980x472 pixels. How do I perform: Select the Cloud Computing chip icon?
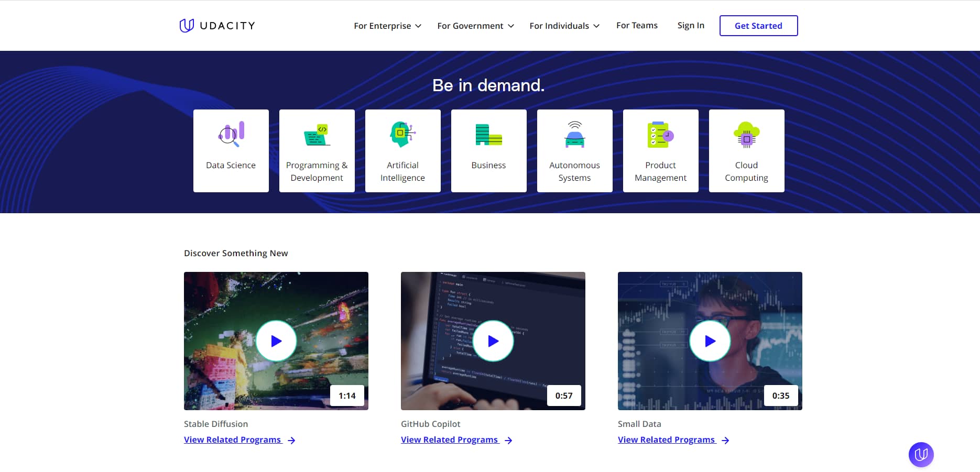[746, 135]
